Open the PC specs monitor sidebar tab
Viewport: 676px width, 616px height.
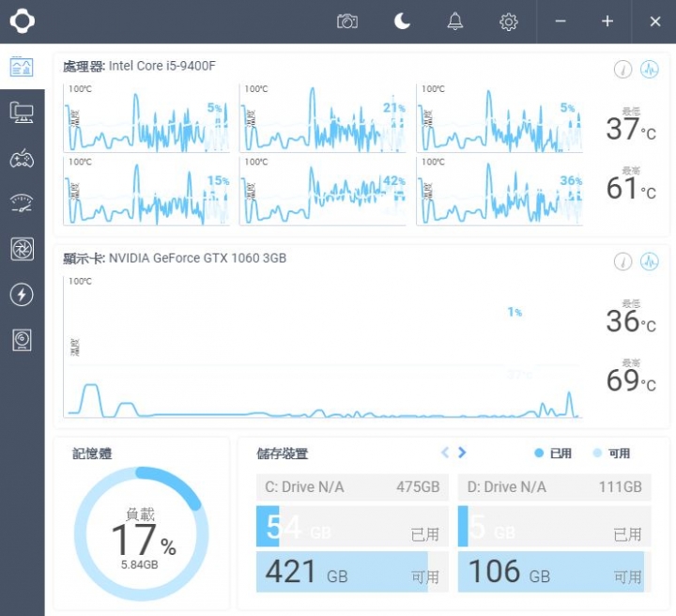pos(22,113)
